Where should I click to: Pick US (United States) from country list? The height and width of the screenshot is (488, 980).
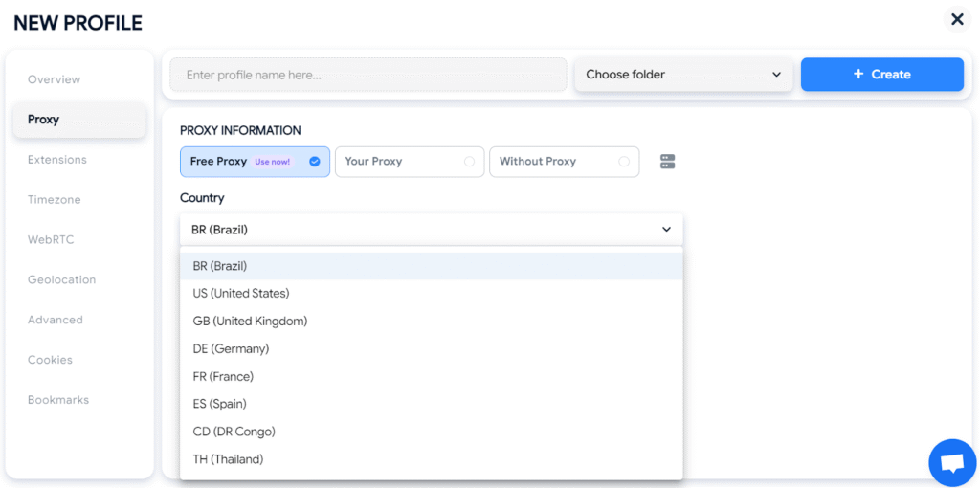pyautogui.click(x=241, y=293)
